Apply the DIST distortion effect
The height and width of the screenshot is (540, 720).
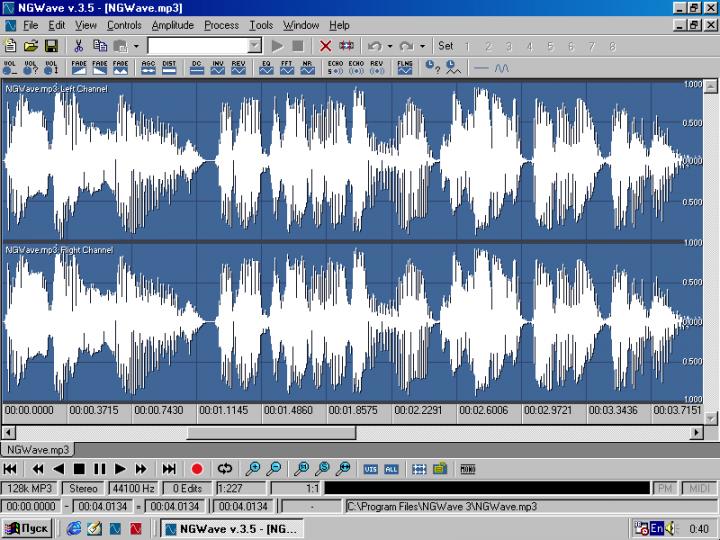click(169, 68)
